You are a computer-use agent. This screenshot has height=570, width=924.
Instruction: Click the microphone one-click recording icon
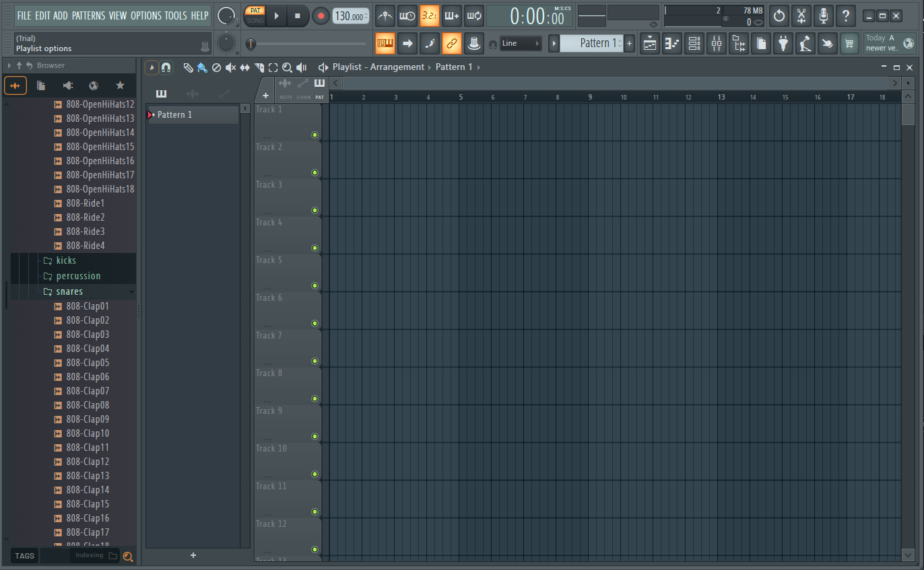824,15
